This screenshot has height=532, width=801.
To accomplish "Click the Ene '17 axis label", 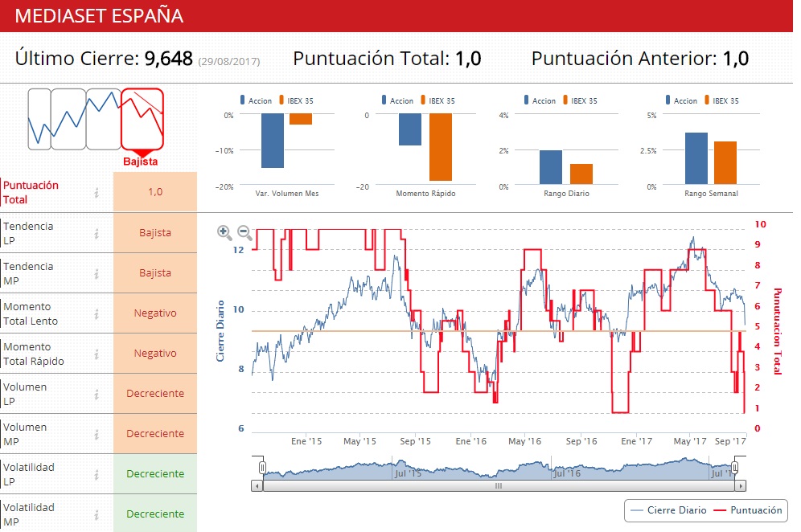I will 636,441.
